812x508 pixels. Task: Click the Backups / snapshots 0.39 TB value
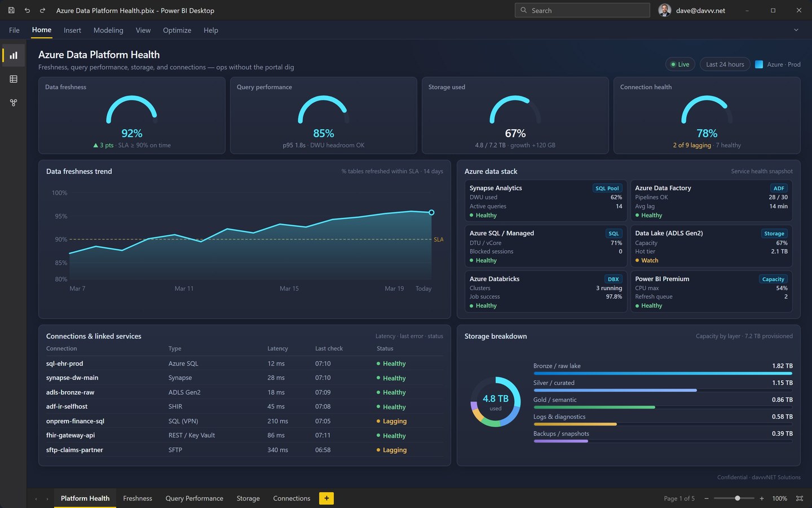tap(782, 433)
